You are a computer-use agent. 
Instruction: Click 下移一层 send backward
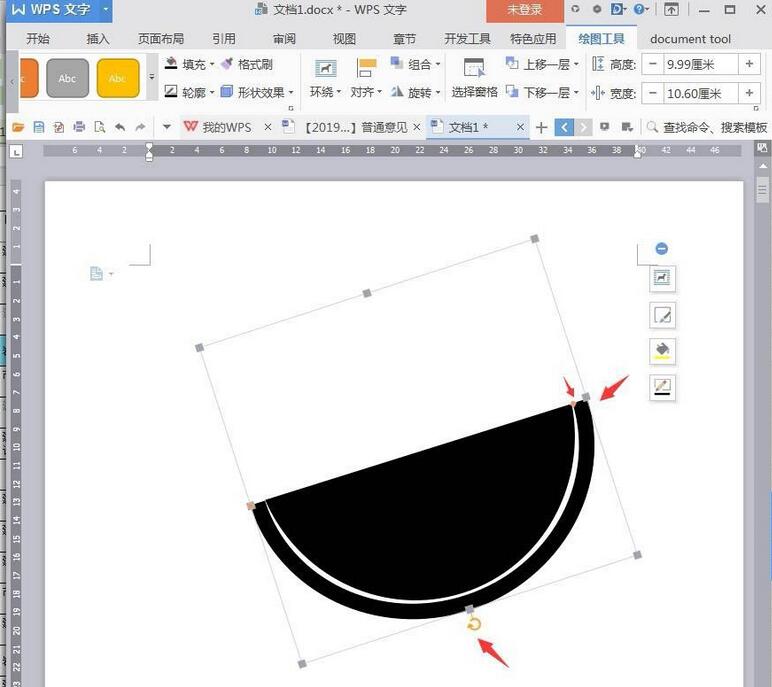[x=542, y=92]
